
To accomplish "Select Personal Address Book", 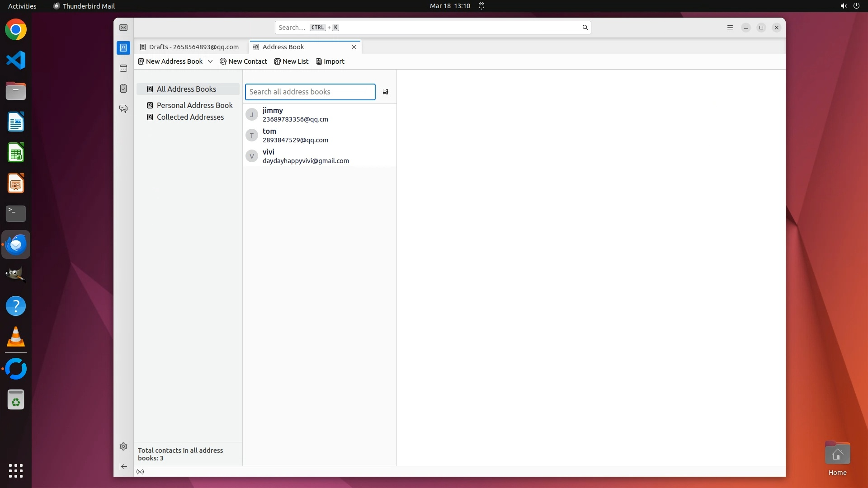I will (x=194, y=105).
